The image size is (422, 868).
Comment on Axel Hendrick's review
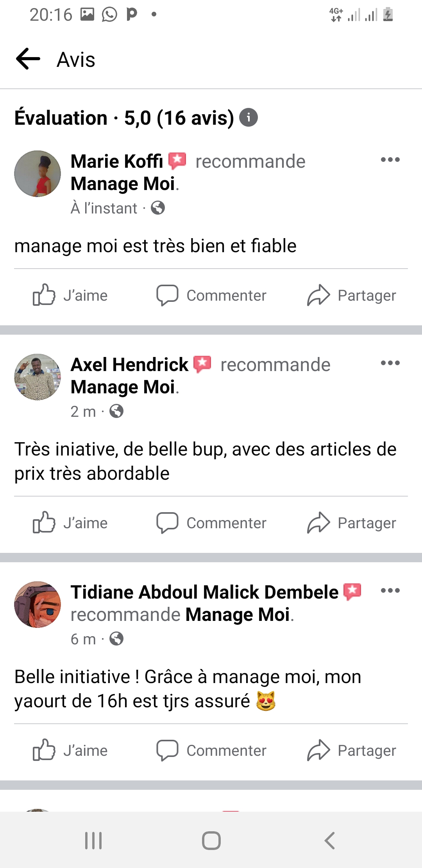coord(211,523)
